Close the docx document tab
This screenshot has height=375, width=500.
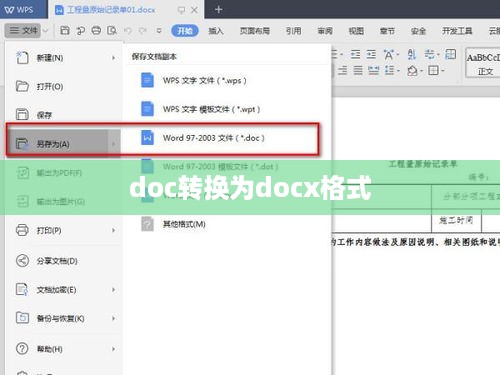point(194,10)
